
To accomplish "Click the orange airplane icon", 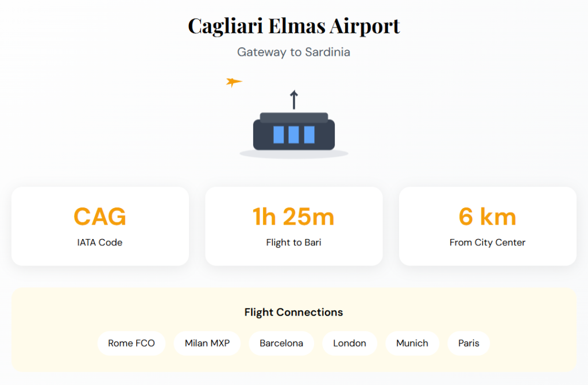I will pyautogui.click(x=233, y=82).
